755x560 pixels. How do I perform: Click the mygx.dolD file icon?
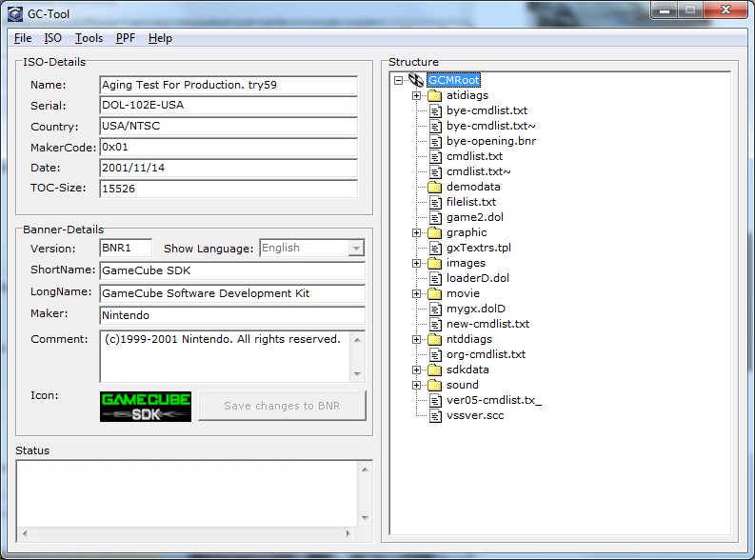point(435,310)
